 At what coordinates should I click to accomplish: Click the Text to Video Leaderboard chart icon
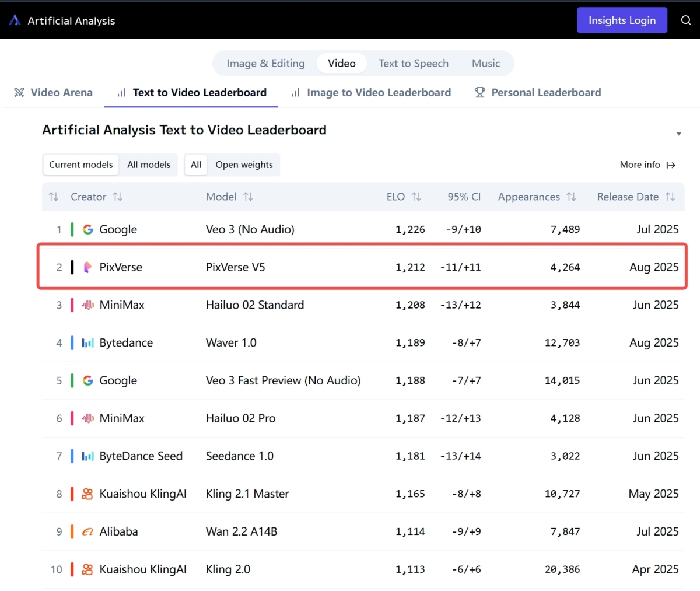click(x=121, y=92)
